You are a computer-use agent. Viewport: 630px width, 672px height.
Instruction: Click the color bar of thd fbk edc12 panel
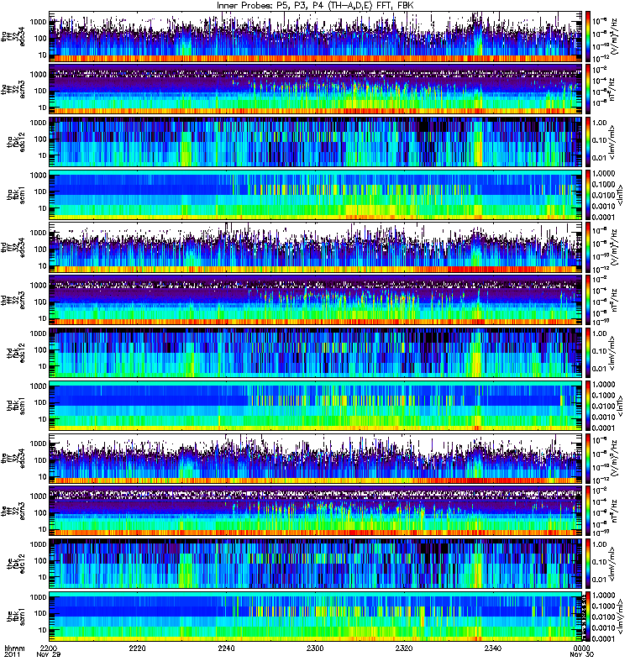tap(587, 353)
